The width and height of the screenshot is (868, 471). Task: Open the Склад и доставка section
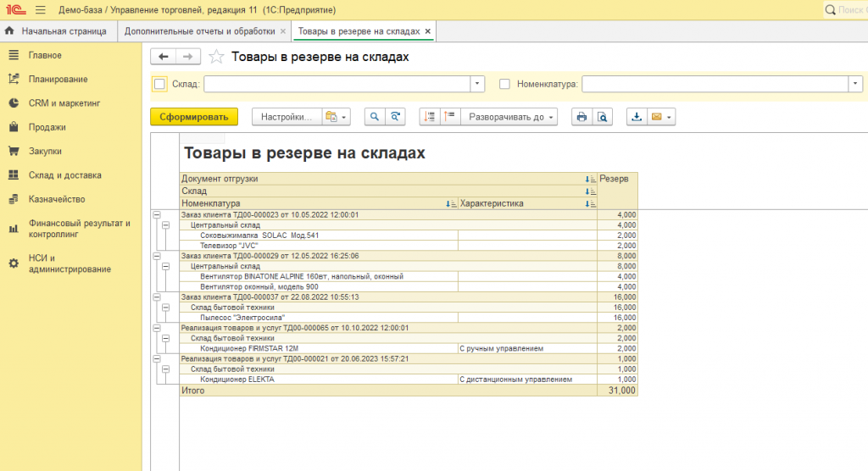point(64,175)
